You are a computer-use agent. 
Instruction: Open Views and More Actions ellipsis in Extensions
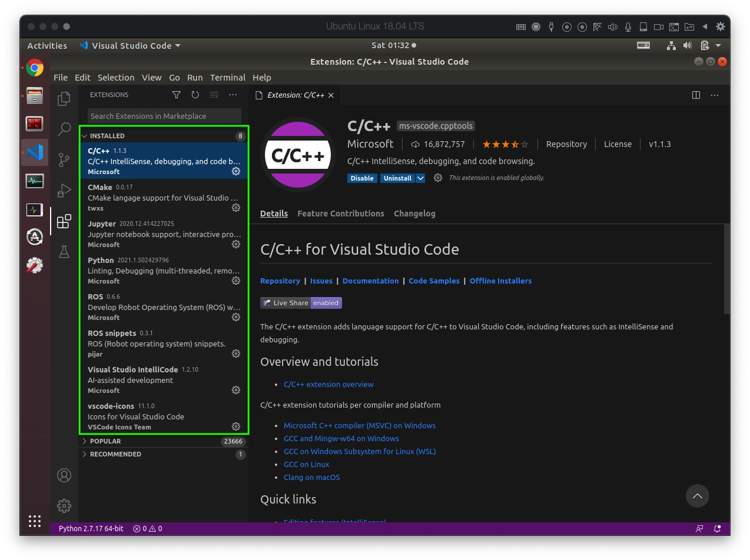233,95
